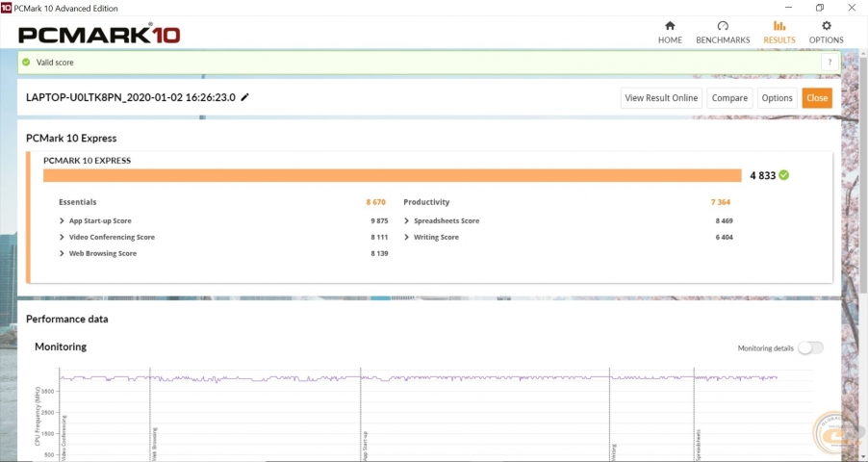Click the green check beside 4 833 score

coord(784,175)
